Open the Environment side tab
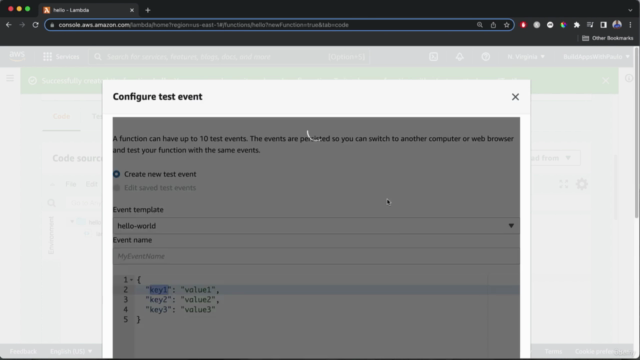 pos(51,235)
